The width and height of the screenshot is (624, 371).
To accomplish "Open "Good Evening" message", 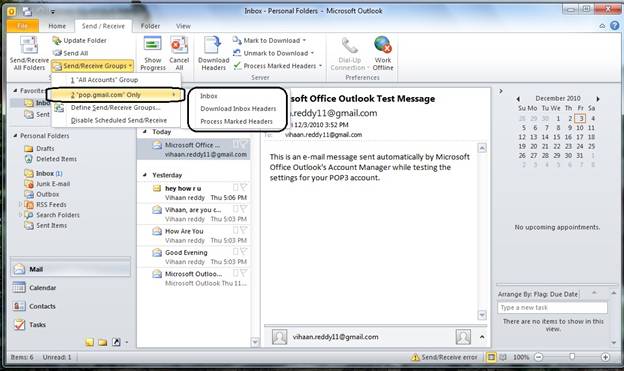I will point(193,257).
